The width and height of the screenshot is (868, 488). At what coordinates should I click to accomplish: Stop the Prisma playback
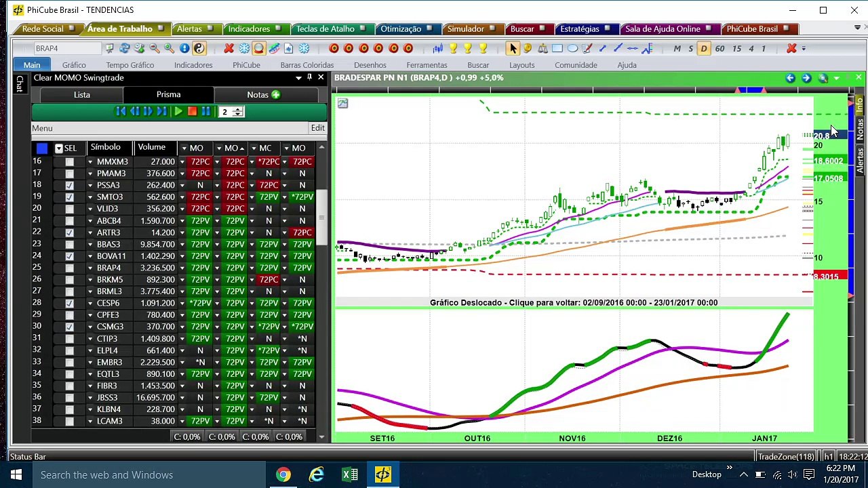click(x=192, y=111)
